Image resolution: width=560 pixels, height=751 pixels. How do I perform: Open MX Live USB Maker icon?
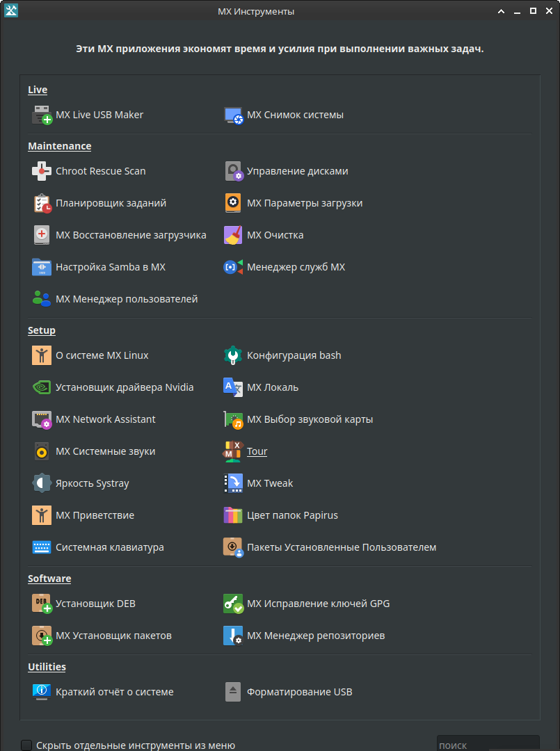(x=42, y=115)
